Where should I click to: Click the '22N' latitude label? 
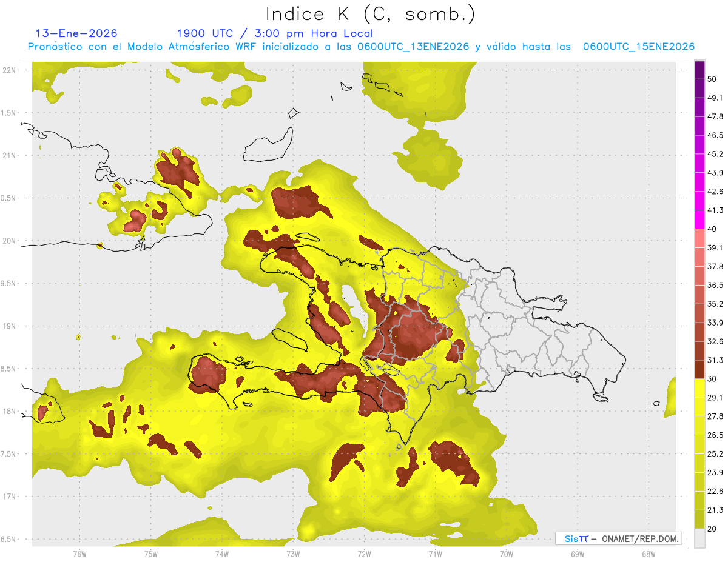pos(10,70)
